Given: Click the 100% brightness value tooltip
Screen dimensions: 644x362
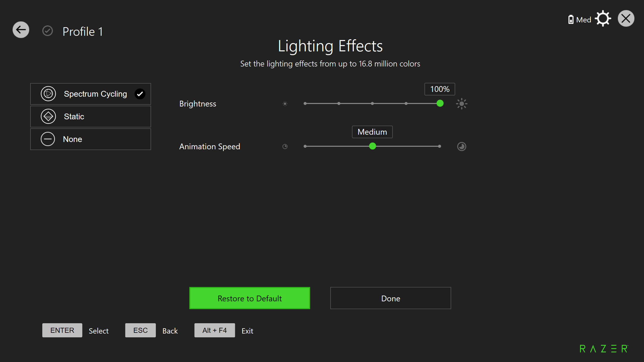Looking at the screenshot, I should pos(440,89).
